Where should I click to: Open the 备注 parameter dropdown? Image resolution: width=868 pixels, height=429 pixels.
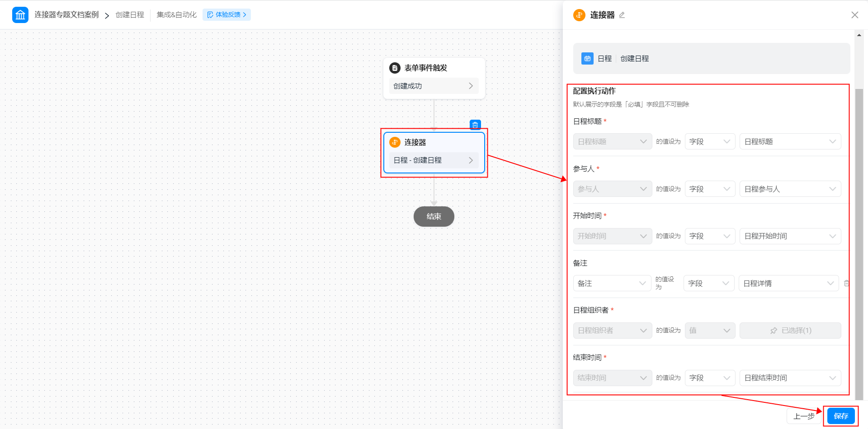point(612,283)
